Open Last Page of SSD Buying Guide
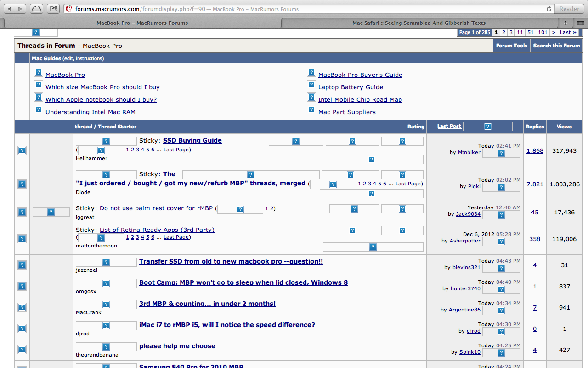This screenshot has height=368, width=588. point(176,149)
